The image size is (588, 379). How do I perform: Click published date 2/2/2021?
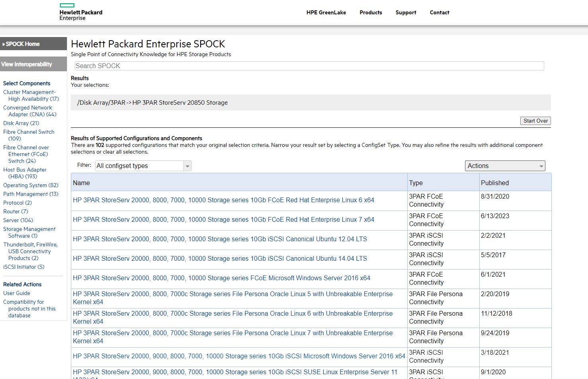(493, 235)
